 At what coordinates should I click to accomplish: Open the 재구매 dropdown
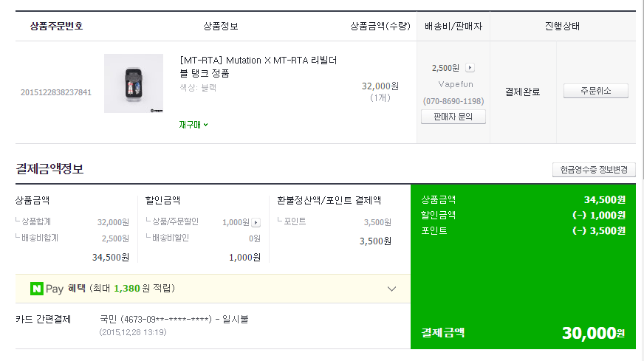pos(193,125)
